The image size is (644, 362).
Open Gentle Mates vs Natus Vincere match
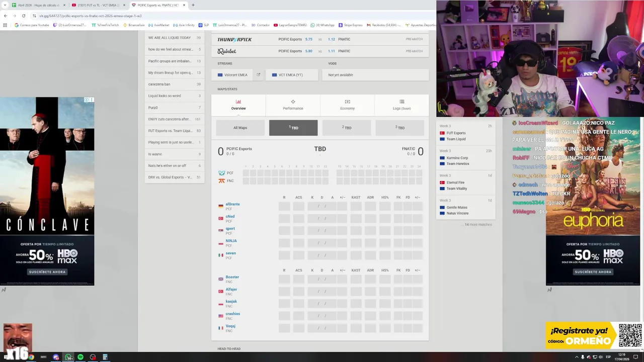[x=465, y=207]
